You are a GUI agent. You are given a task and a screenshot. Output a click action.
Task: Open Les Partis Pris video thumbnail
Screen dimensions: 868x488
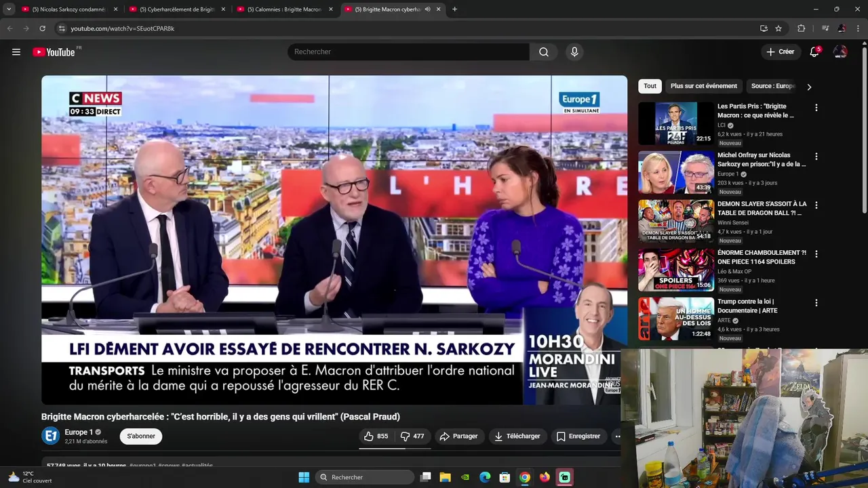pyautogui.click(x=676, y=123)
